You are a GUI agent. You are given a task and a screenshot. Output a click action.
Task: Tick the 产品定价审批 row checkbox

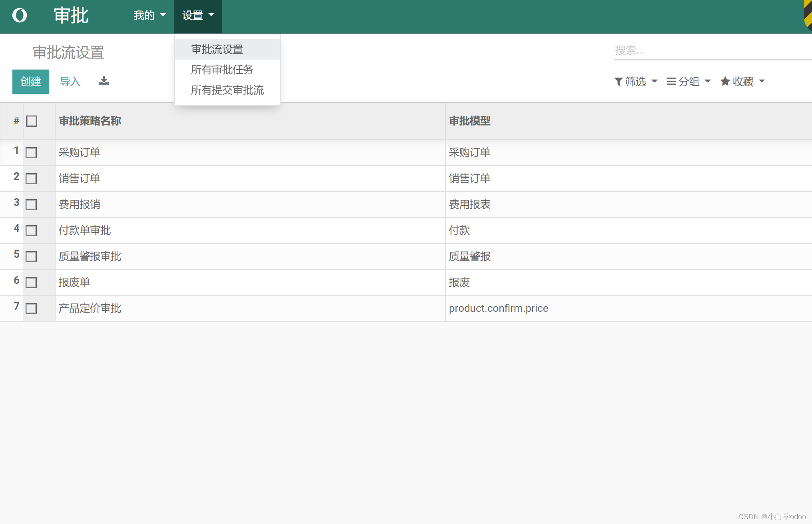(x=31, y=309)
